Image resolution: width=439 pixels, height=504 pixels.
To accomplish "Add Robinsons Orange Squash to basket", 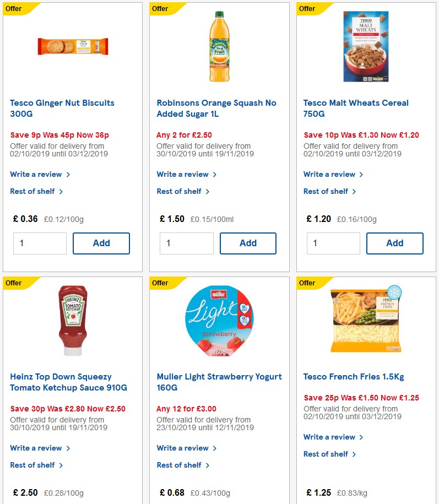I will 248,243.
